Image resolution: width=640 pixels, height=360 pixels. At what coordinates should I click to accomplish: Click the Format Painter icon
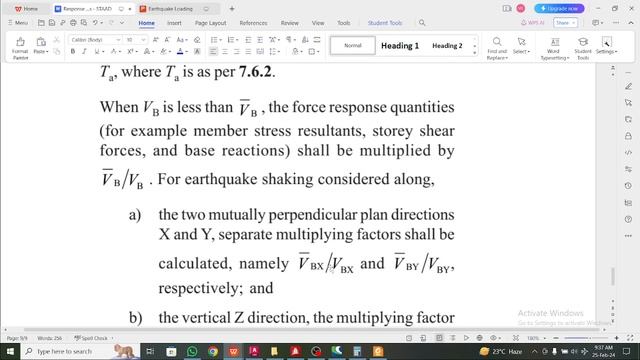(x=20, y=41)
